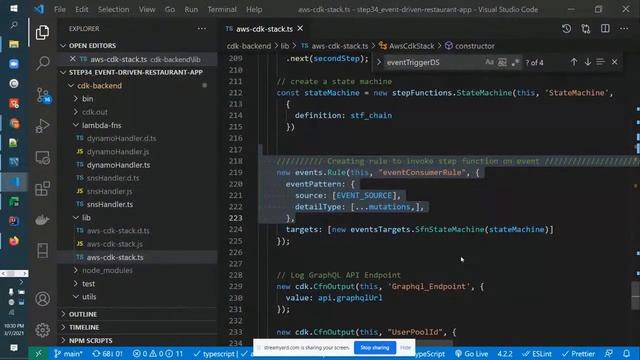Close the find widget
The image size is (640, 360).
tap(615, 62)
